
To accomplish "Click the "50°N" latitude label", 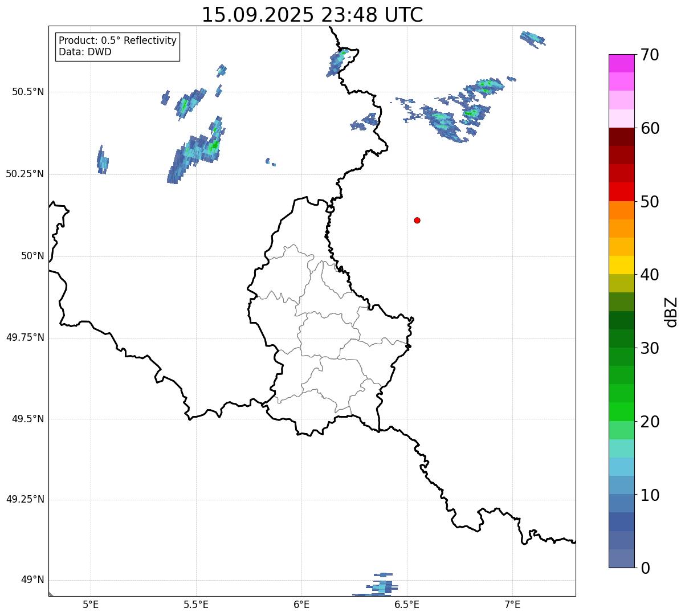I will point(33,256).
